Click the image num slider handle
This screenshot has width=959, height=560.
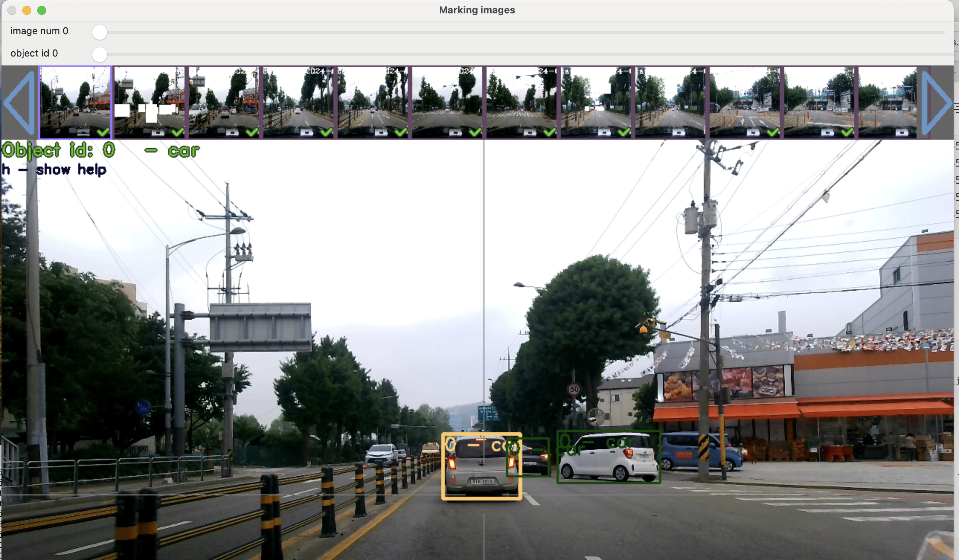click(x=100, y=32)
